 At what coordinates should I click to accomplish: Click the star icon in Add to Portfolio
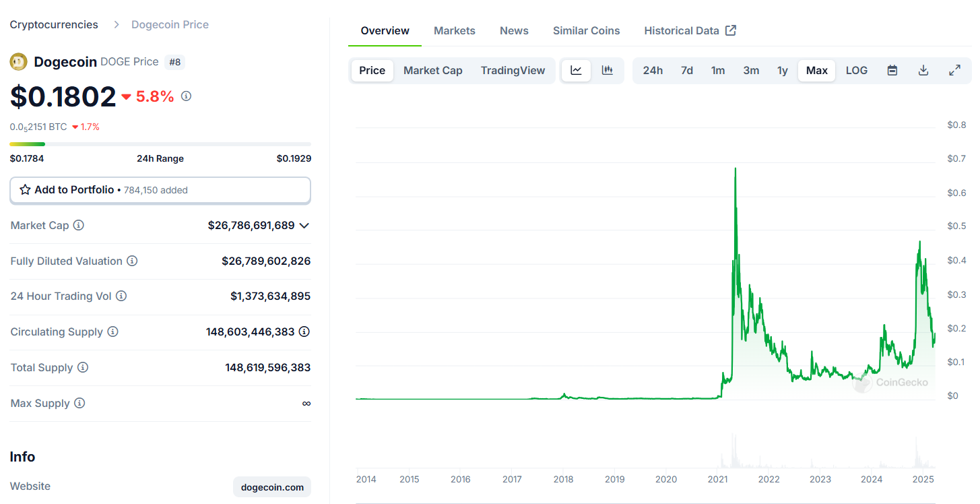tap(25, 190)
